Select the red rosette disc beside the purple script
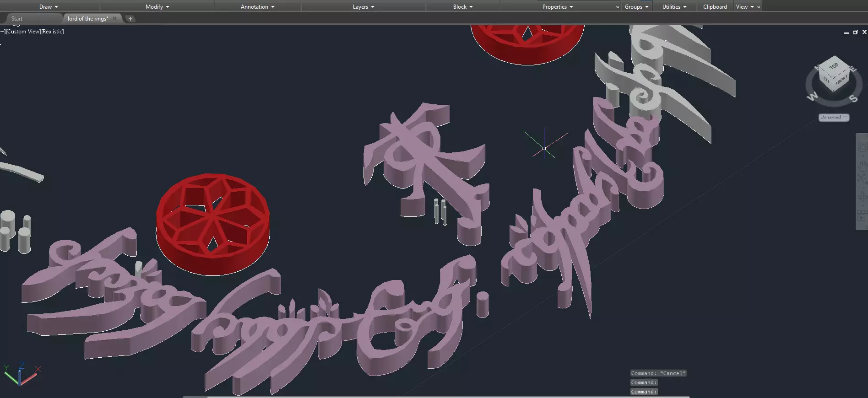 pyautogui.click(x=213, y=224)
